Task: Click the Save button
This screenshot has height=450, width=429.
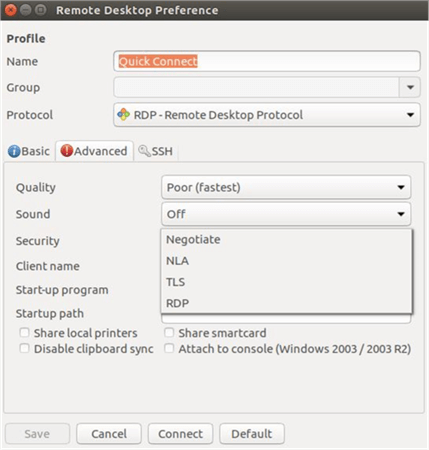Action: [x=37, y=434]
